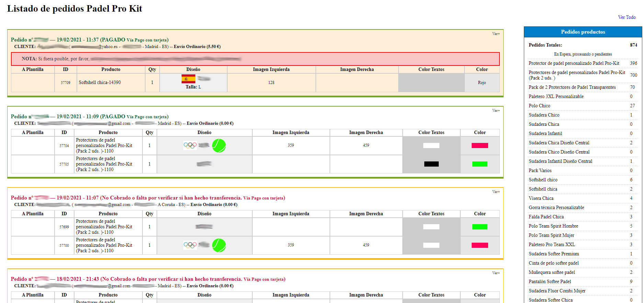The width and height of the screenshot is (644, 303).
Task: Click 'Rojo' in the Color column
Action: coord(482,83)
